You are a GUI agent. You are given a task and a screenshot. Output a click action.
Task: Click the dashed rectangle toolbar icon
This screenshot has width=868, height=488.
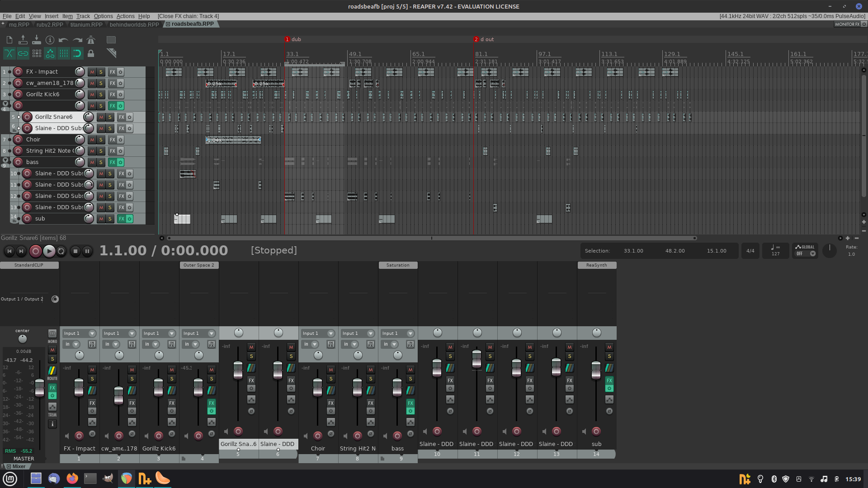pos(111,40)
